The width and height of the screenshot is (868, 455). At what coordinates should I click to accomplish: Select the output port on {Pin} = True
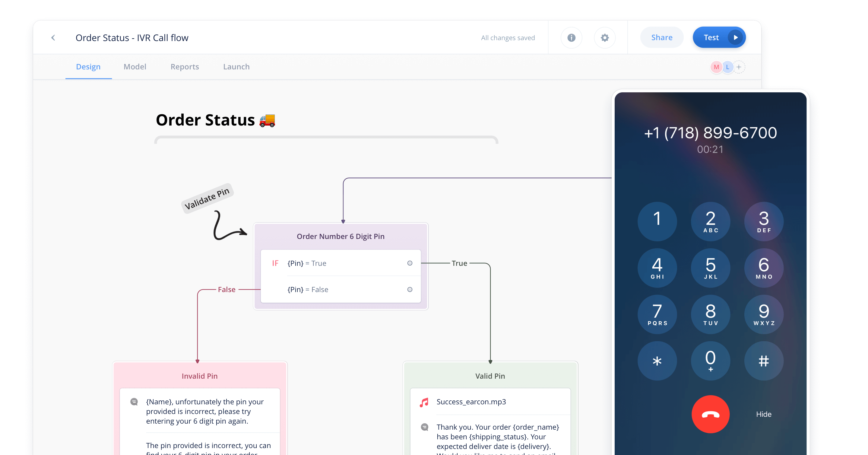tap(410, 263)
